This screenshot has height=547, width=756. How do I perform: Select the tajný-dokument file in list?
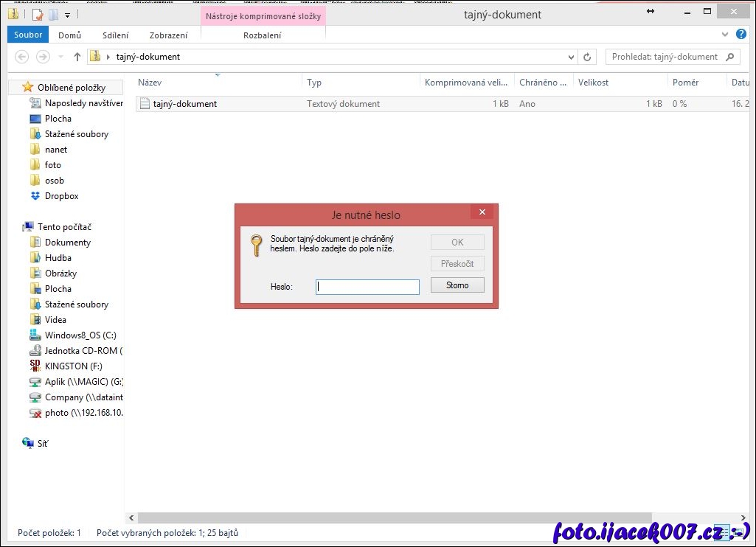pos(184,104)
